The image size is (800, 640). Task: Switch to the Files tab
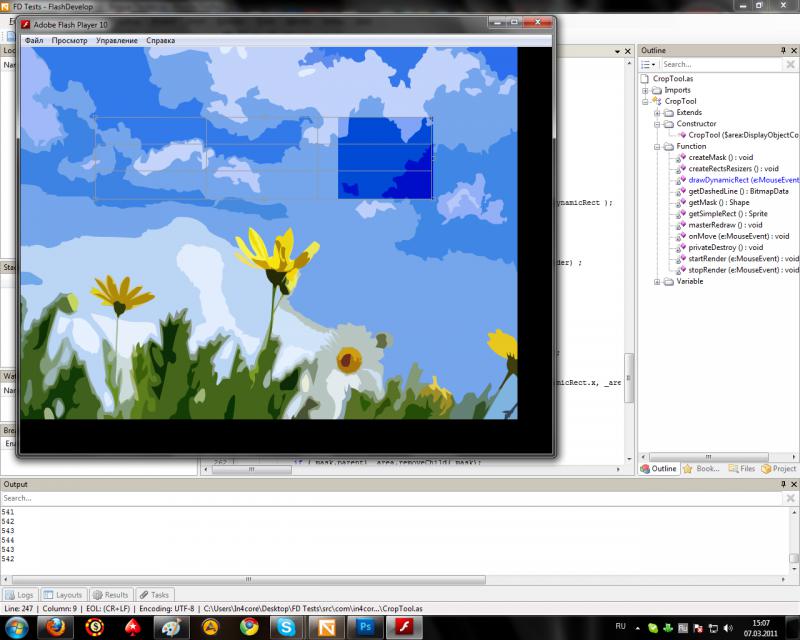click(x=741, y=469)
